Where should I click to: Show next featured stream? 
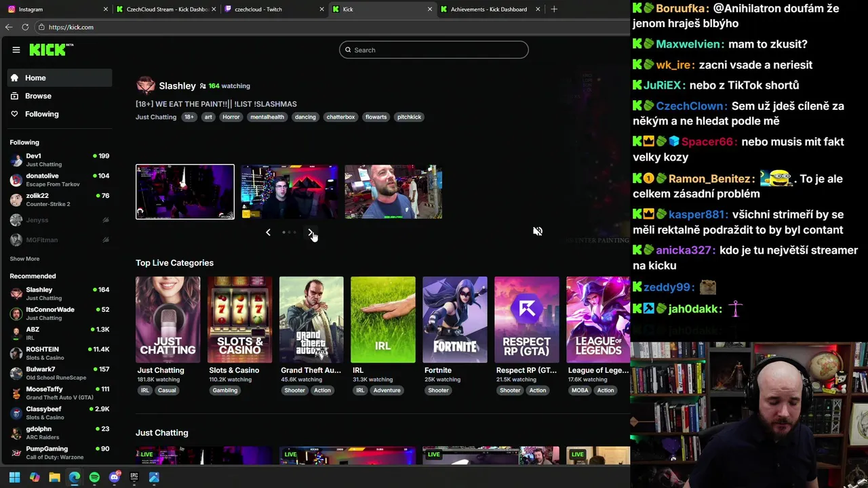coord(311,232)
